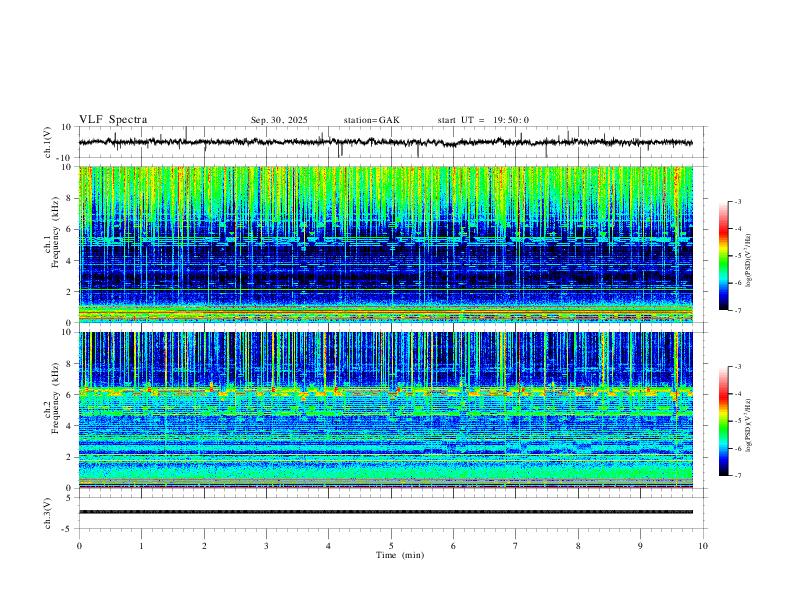
Task: Click the time axis tick label "1"
Action: 141,546
